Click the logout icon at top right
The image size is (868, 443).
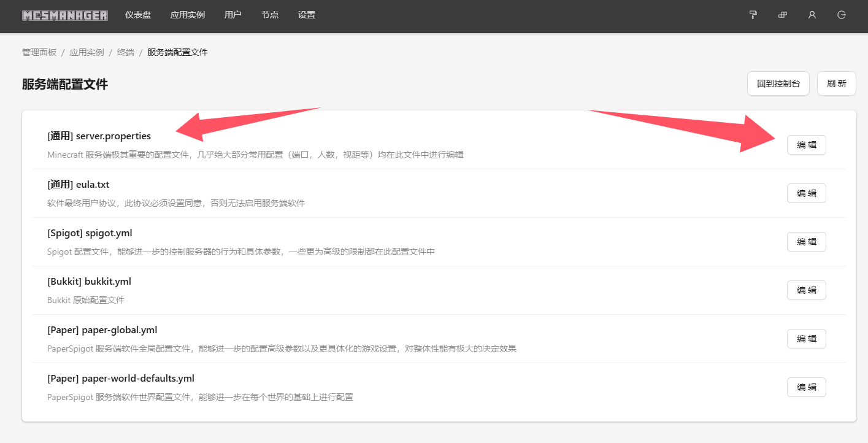(841, 15)
